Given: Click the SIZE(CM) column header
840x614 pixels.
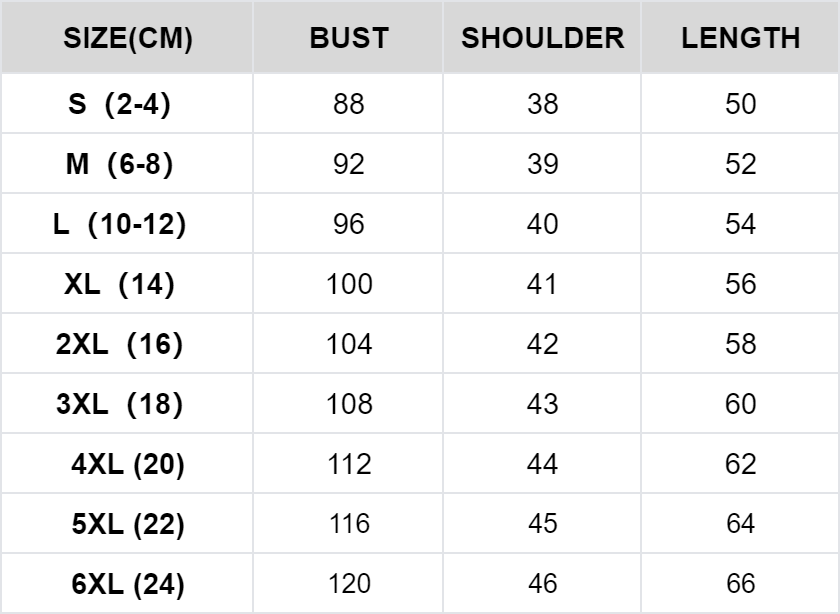Looking at the screenshot, I should 128,39.
